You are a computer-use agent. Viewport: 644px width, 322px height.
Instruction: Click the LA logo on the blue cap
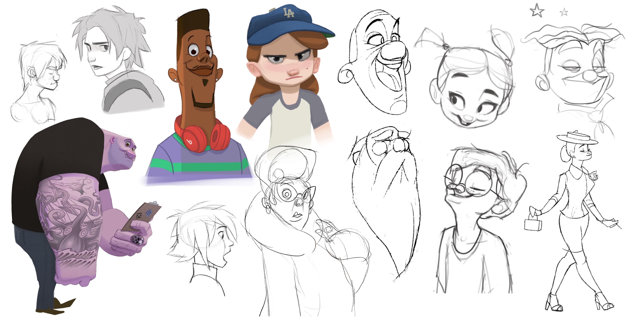(x=289, y=13)
